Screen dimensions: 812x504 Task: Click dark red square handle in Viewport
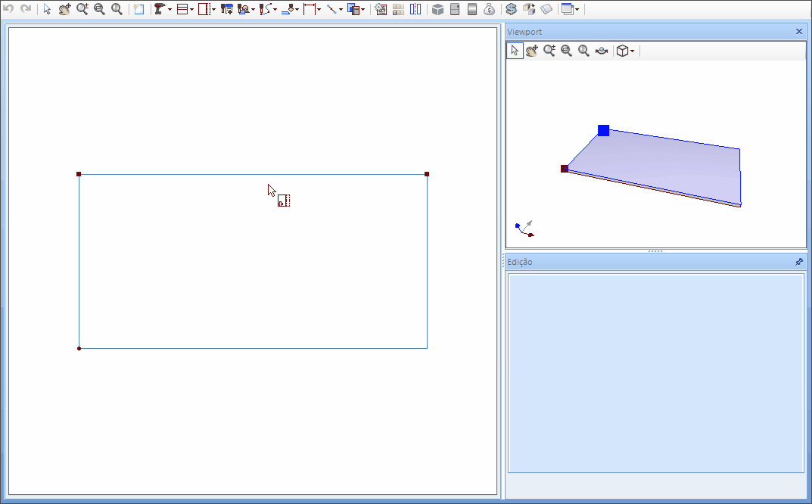tap(565, 169)
